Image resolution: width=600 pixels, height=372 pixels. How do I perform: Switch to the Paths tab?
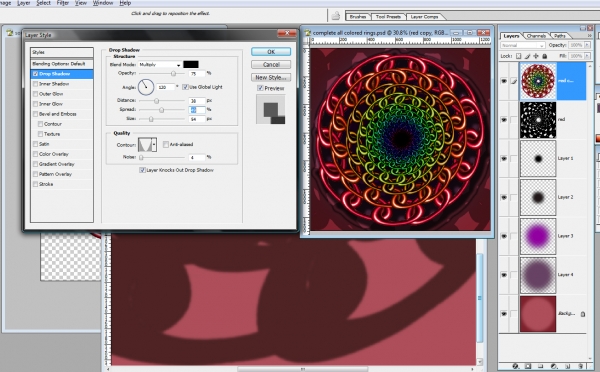click(x=560, y=36)
